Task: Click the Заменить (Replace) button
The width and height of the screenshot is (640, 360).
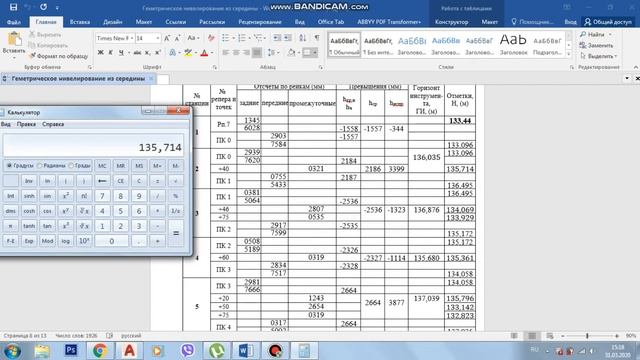Action: (596, 45)
